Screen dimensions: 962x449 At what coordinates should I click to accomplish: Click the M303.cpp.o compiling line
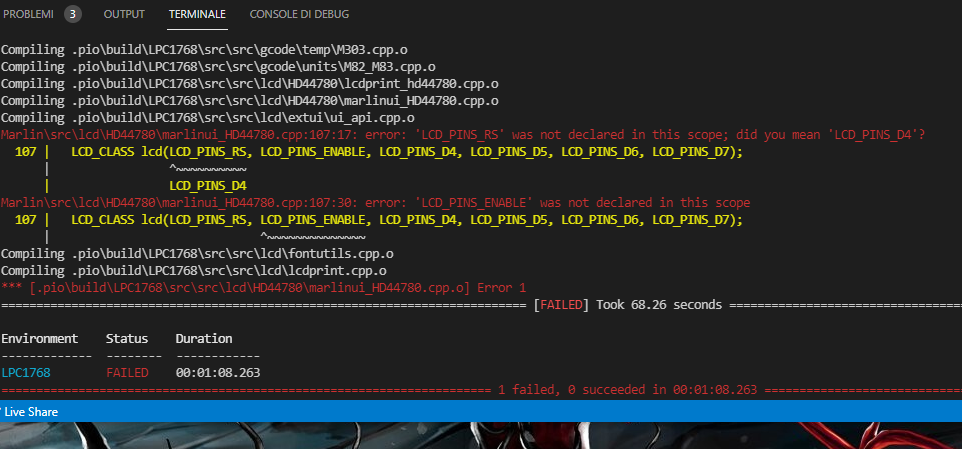tap(203, 50)
